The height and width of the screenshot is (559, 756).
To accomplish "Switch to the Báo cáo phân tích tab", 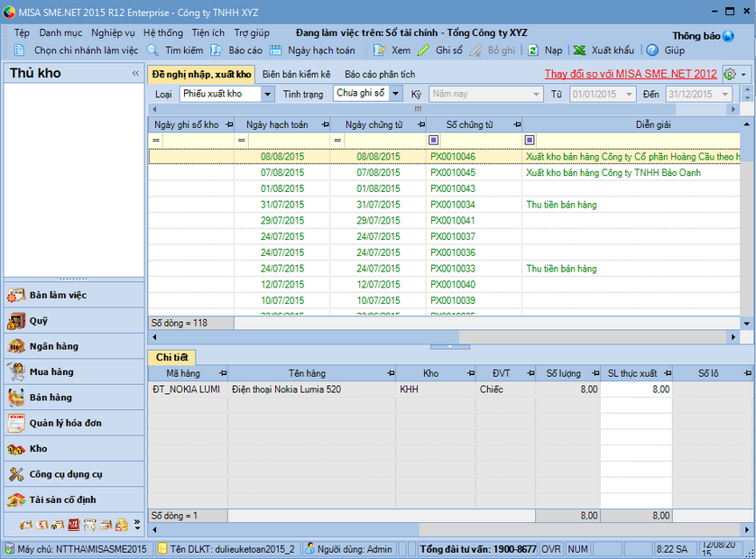I will pyautogui.click(x=380, y=74).
